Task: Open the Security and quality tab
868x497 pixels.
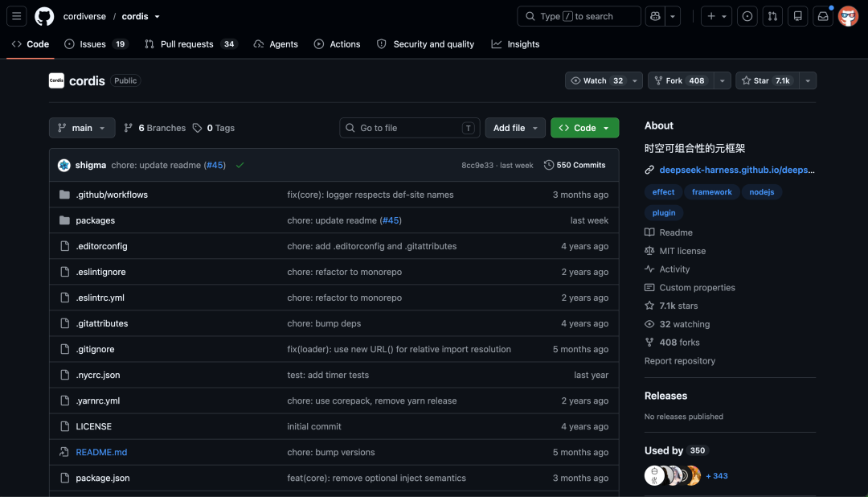Action: click(426, 43)
